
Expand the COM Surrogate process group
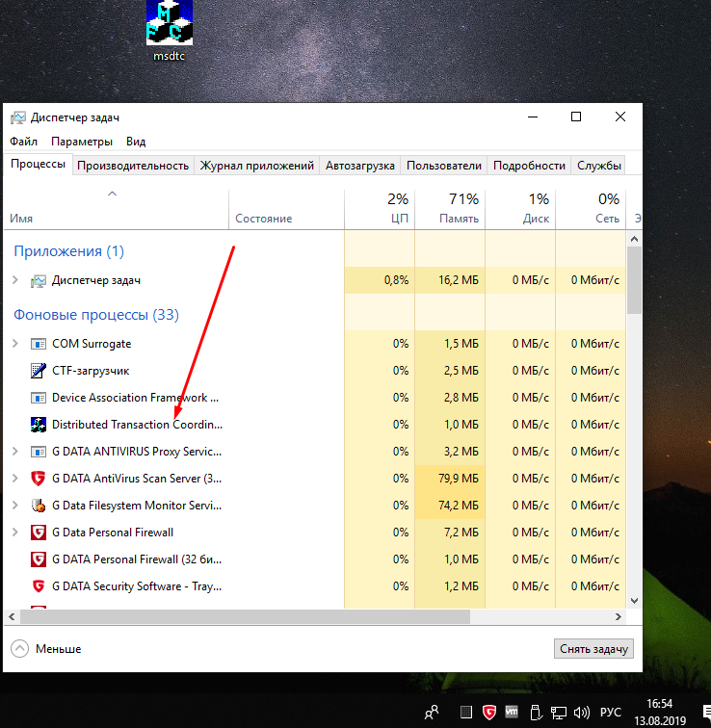pyautogui.click(x=14, y=344)
